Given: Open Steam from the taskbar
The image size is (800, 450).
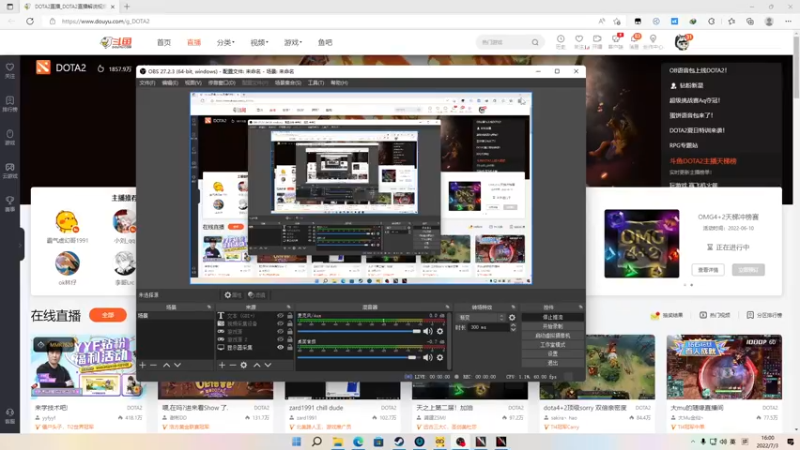Looking at the screenshot, I should point(399,441).
